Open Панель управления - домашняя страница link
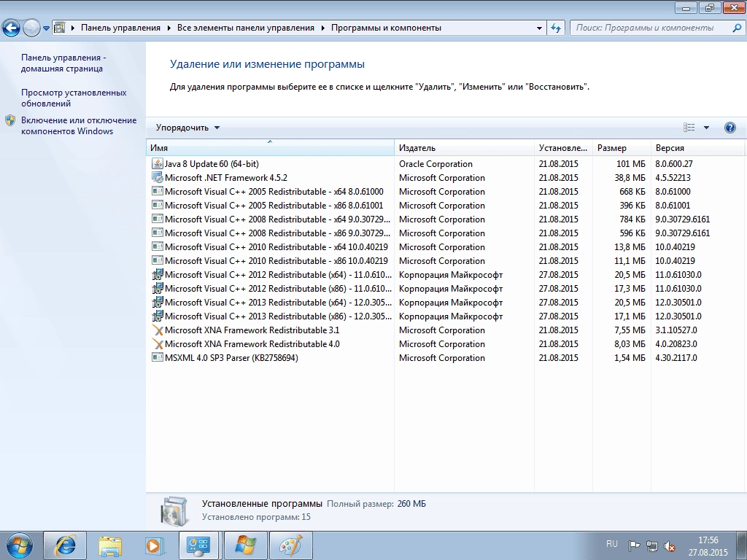Image resolution: width=747 pixels, height=560 pixels. [x=63, y=63]
